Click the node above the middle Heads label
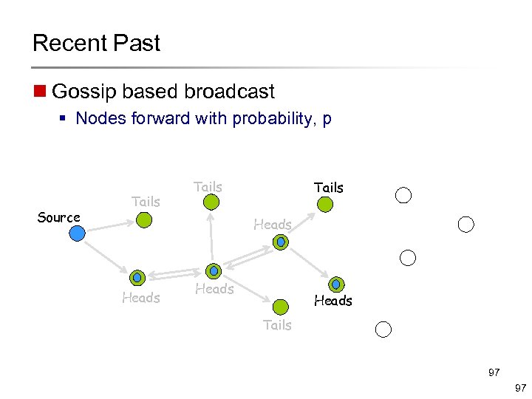Screen dimensions: 532x399 (214, 271)
